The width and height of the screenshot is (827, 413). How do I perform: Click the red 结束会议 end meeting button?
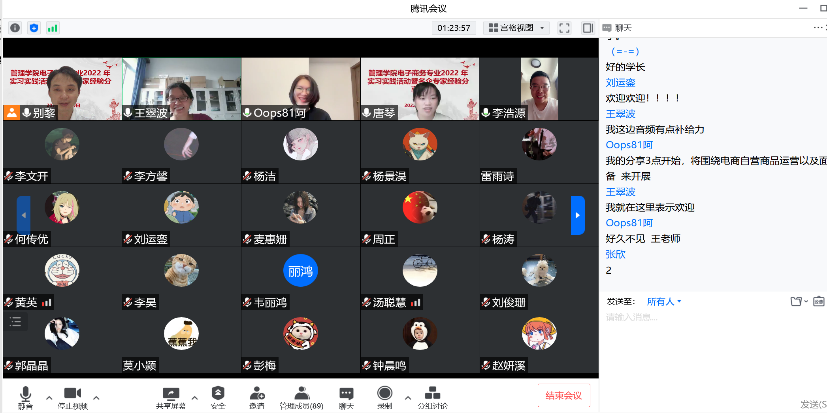point(563,395)
